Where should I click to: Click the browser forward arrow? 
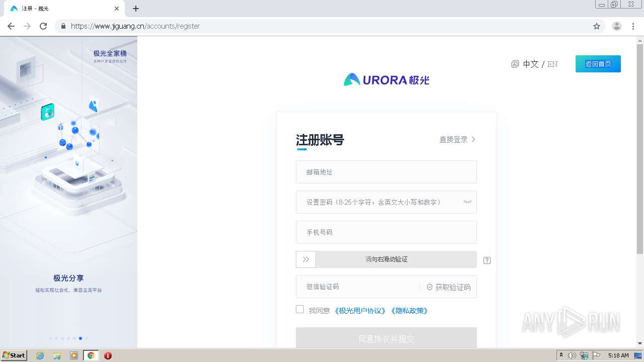(27, 26)
